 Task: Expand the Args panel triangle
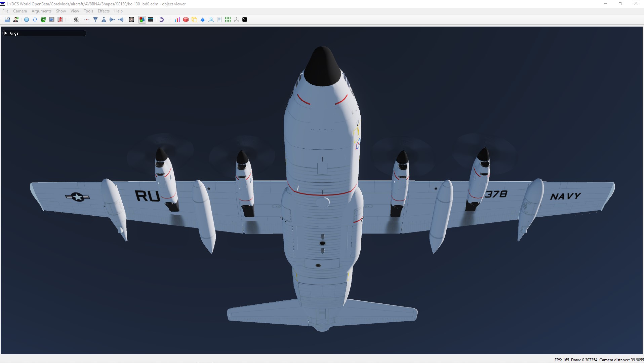[x=6, y=33]
